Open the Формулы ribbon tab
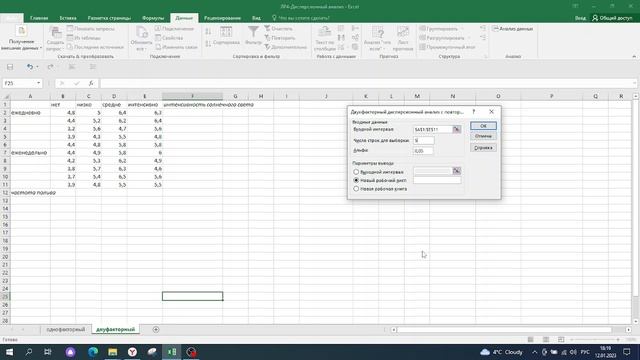 pyautogui.click(x=153, y=18)
